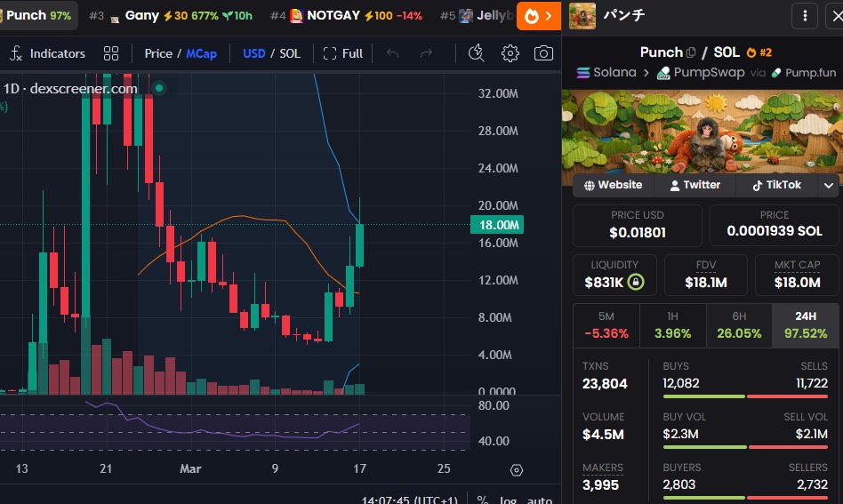This screenshot has height=504, width=843.
Task: Select the 1H timeframe tab
Action: (x=672, y=325)
